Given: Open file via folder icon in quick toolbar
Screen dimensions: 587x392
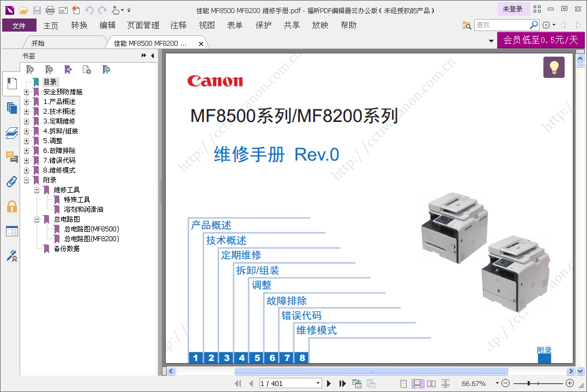Looking at the screenshot, I should [23, 10].
